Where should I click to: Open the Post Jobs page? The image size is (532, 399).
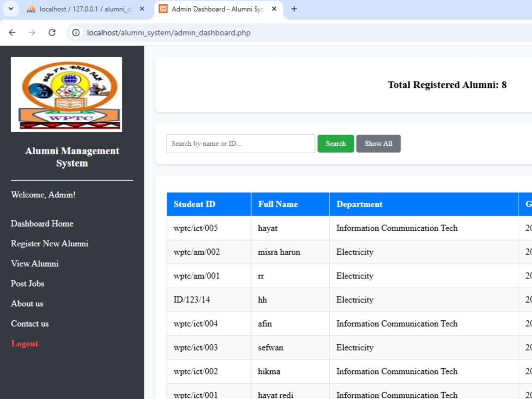click(28, 284)
